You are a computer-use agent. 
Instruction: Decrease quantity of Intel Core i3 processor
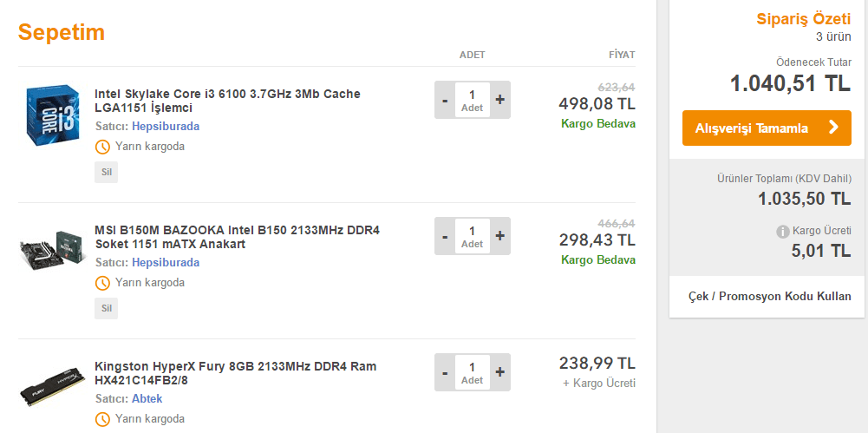445,100
